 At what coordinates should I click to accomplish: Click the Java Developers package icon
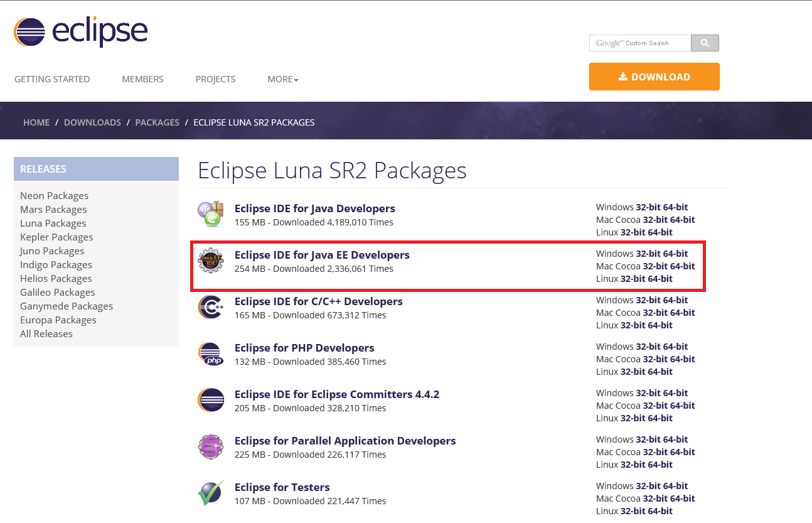coord(211,214)
